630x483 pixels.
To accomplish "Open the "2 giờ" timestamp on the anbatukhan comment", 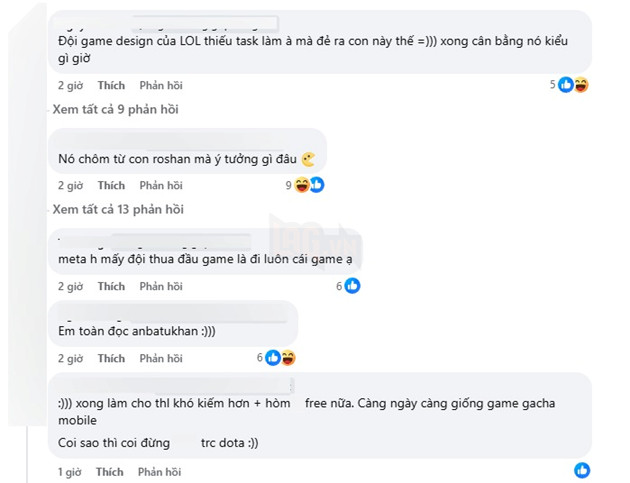I will tap(70, 358).
